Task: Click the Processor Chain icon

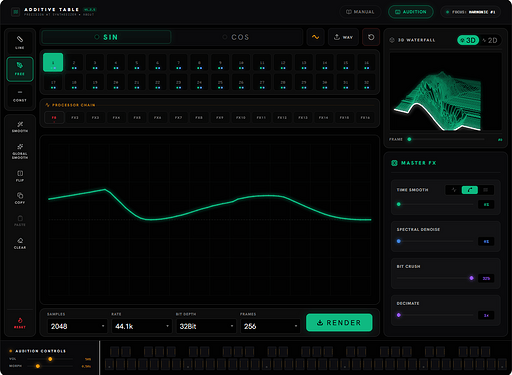Action: (47, 105)
